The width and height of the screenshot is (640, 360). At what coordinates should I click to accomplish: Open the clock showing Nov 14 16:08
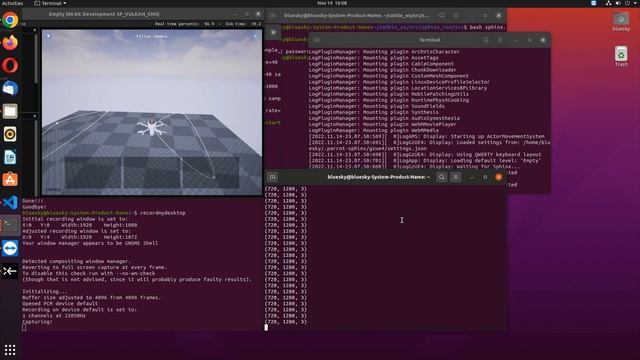click(x=332, y=3)
